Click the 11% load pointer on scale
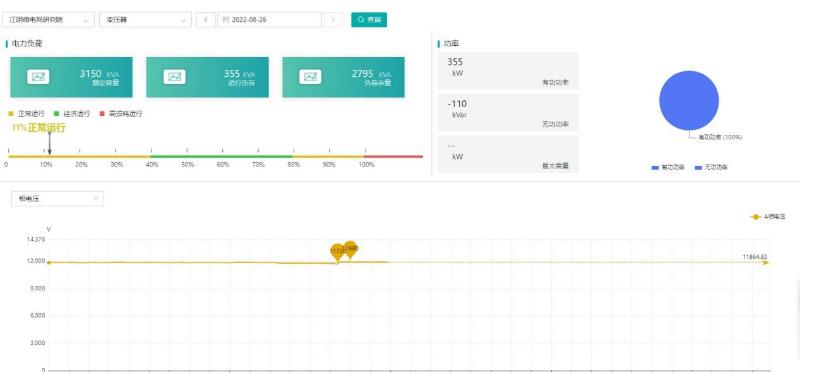Image resolution: width=819 pixels, height=373 pixels. (x=50, y=143)
